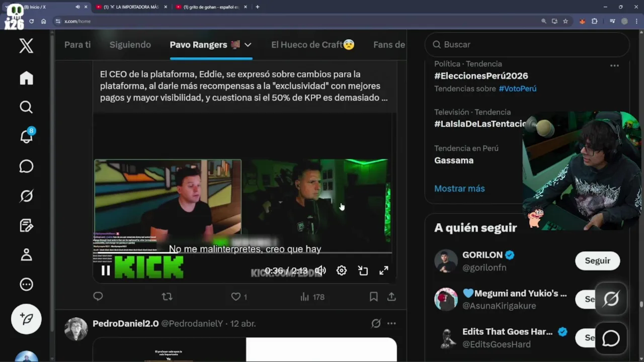The width and height of the screenshot is (644, 362).
Task: Open browser extensions puzzle icon
Action: pyautogui.click(x=595, y=21)
